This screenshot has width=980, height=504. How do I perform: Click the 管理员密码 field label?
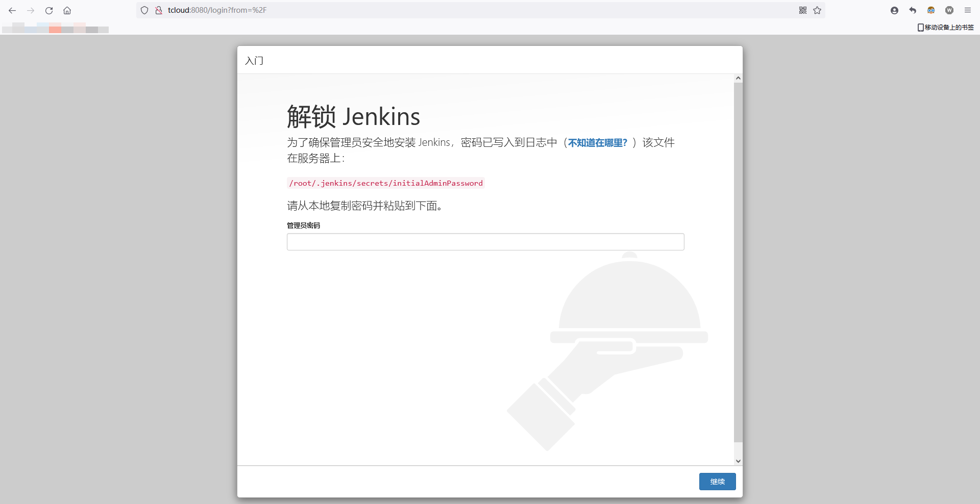[303, 225]
